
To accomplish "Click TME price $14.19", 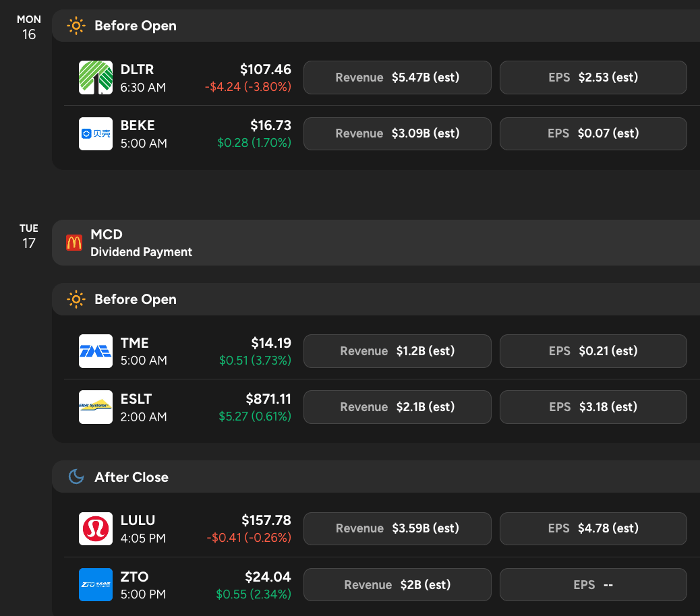I will (271, 343).
